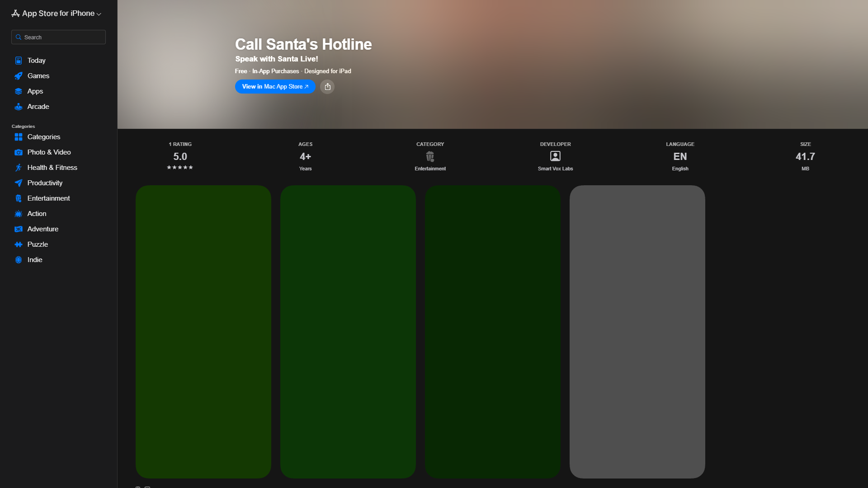Click the Indie category icon
The width and height of the screenshot is (868, 488).
19,260
